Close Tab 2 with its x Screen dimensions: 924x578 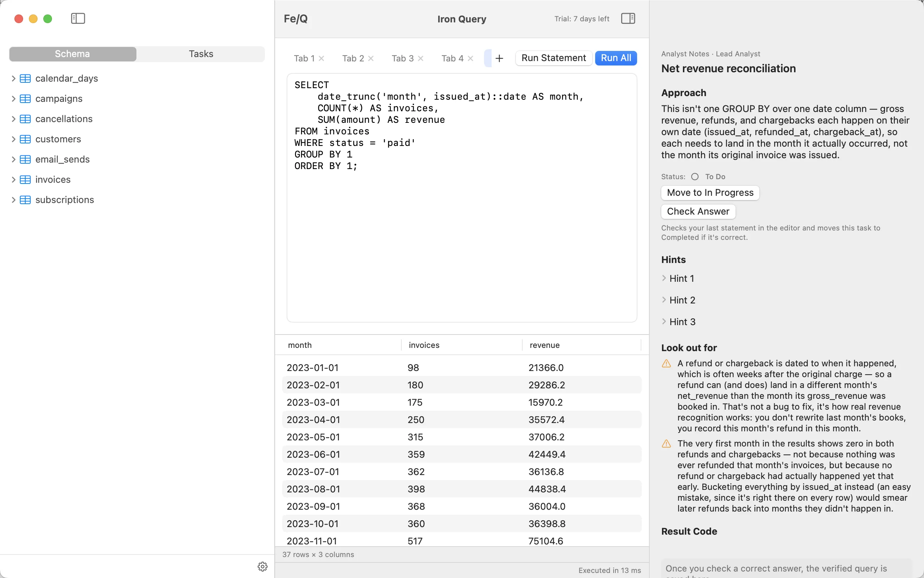371,58
